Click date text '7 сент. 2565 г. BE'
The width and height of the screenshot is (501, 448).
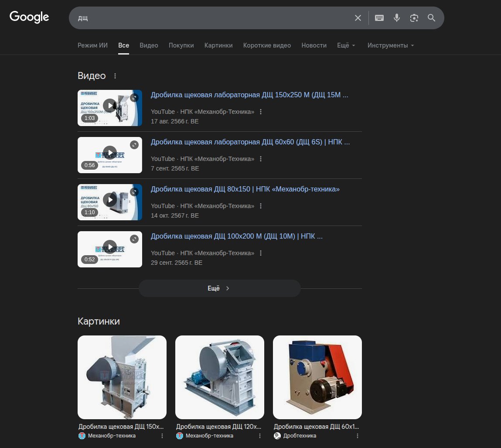[175, 168]
